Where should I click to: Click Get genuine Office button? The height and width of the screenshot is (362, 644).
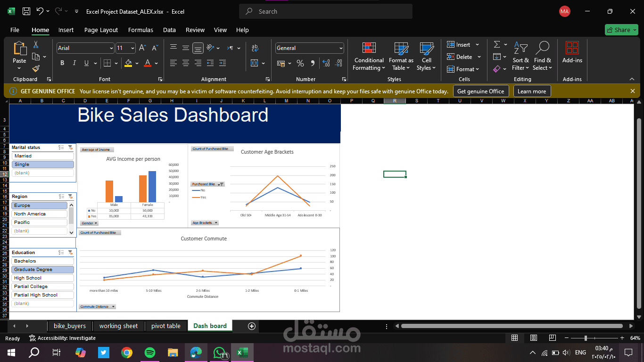point(481,91)
